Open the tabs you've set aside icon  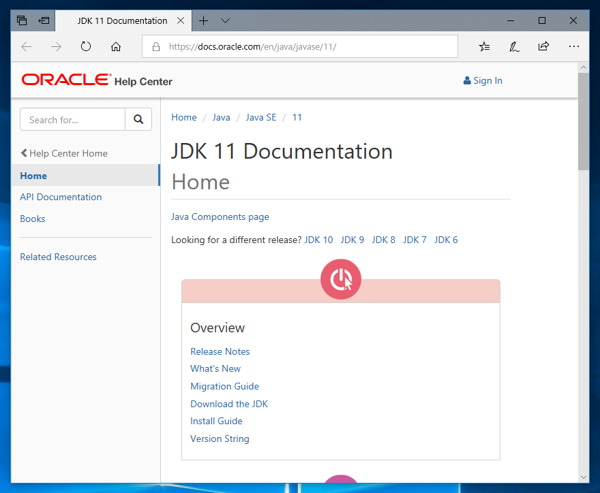[22, 21]
